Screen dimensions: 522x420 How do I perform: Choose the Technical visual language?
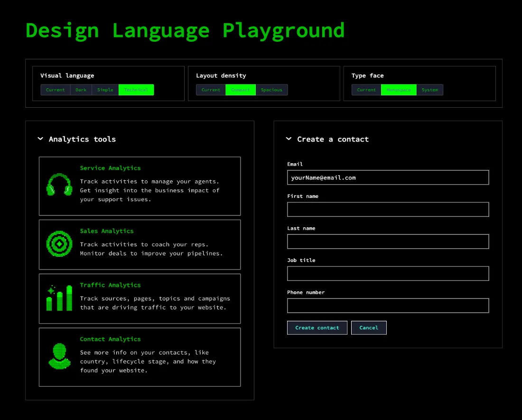(x=136, y=90)
